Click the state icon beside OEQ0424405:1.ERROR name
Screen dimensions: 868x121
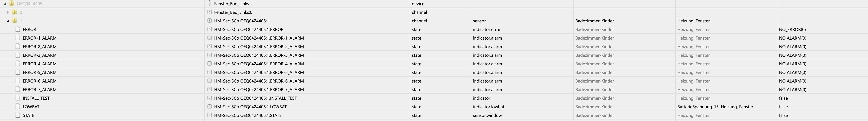210,29
